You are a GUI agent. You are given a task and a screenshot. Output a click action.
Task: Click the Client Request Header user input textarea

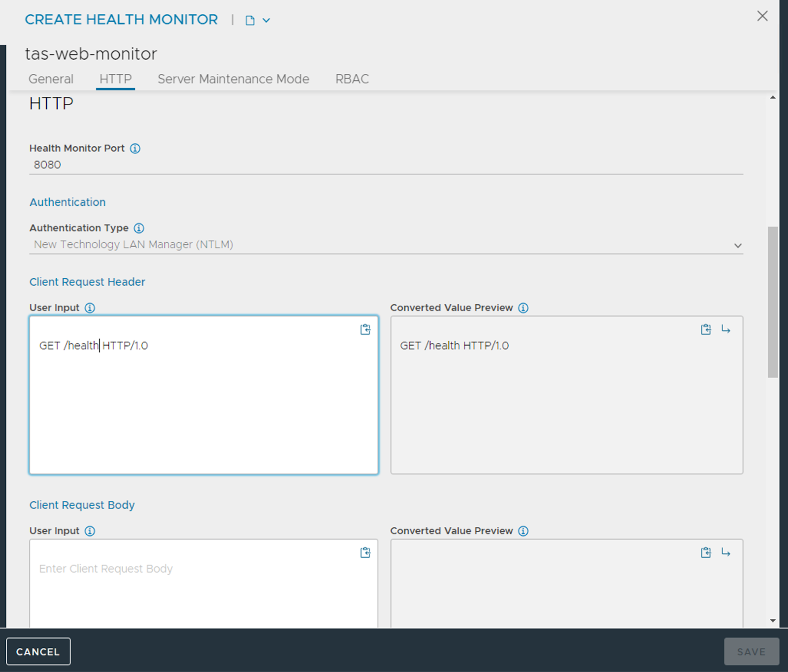[x=204, y=395]
